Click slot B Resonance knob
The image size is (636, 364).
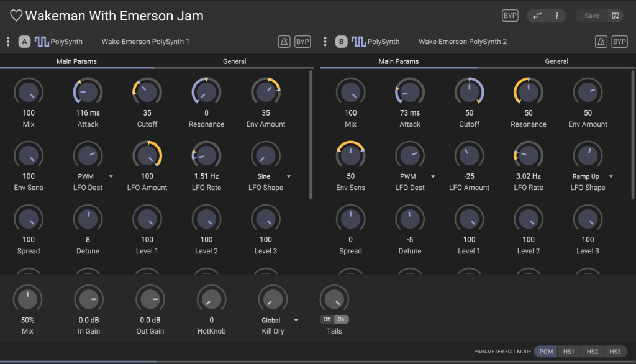[x=528, y=92]
